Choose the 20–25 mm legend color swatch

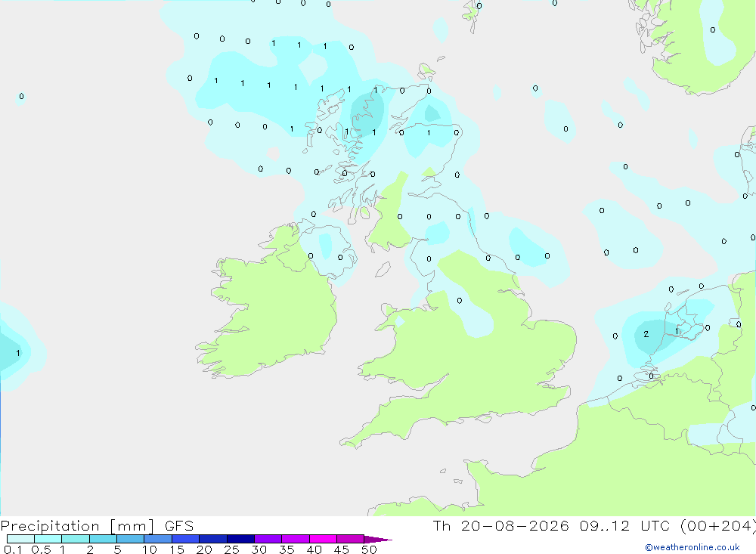(213, 539)
